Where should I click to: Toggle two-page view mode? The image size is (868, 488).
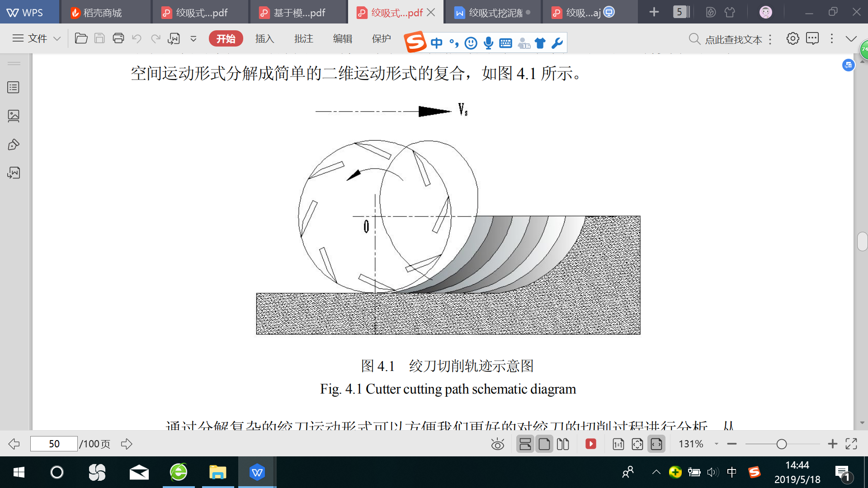point(563,444)
